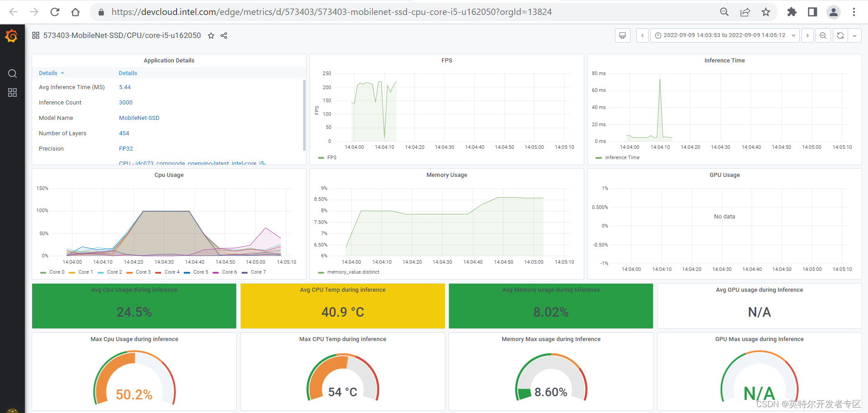Open the refresh interval dropdown
The image size is (868, 413).
click(x=855, y=35)
